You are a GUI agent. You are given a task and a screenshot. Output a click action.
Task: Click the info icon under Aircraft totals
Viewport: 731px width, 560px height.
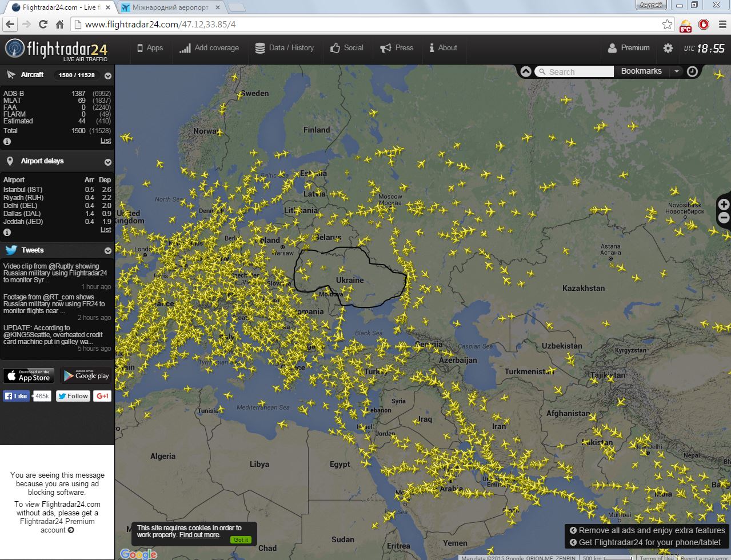pos(7,141)
